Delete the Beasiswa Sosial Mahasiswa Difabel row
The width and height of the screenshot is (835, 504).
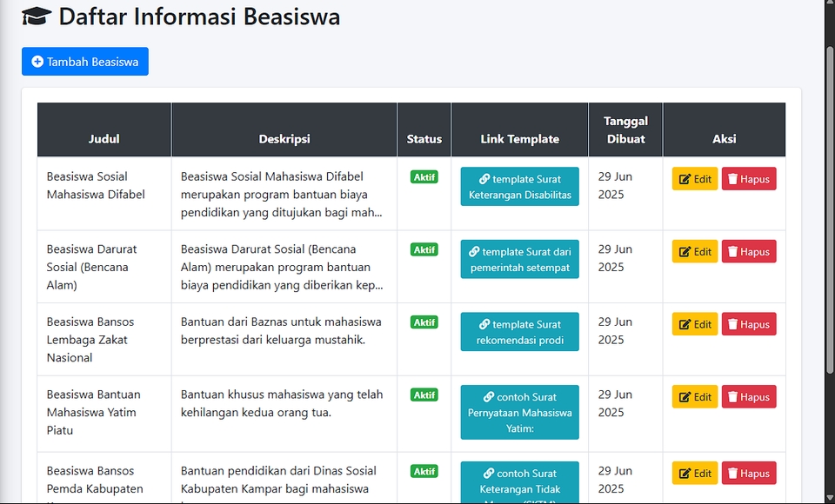coord(749,179)
